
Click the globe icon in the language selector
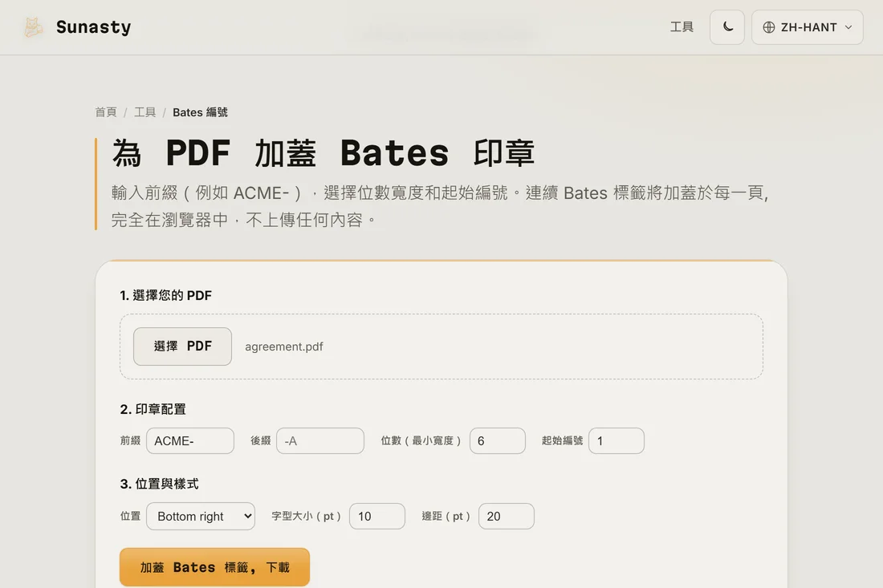(769, 27)
